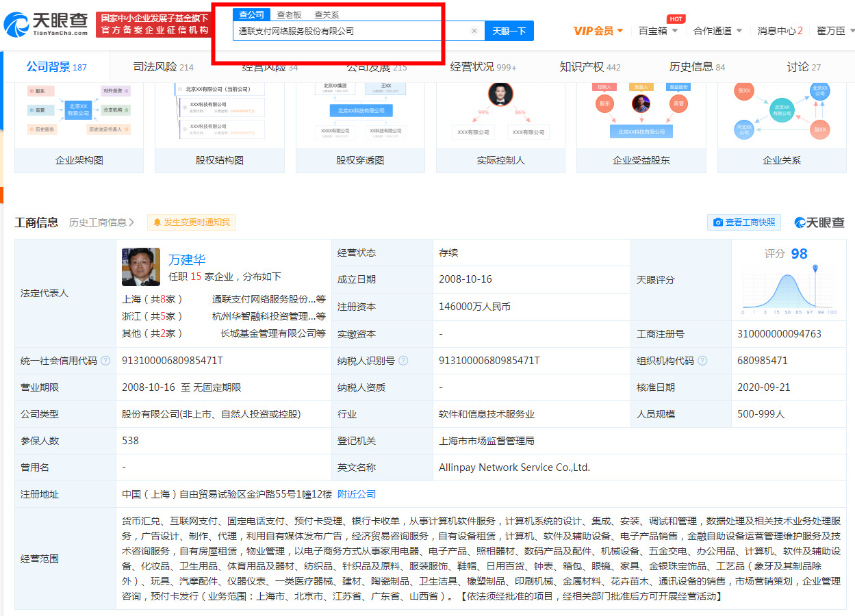
Task: Click 查看工商快照 camera button
Action: [x=744, y=222]
